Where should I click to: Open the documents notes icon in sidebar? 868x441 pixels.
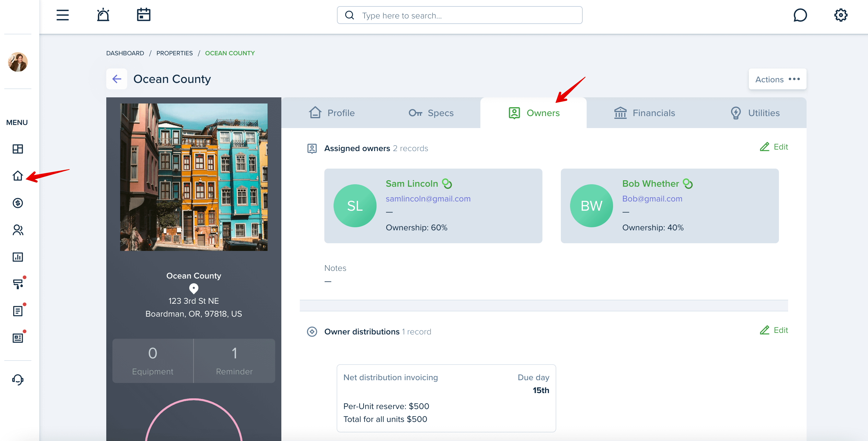tap(18, 310)
